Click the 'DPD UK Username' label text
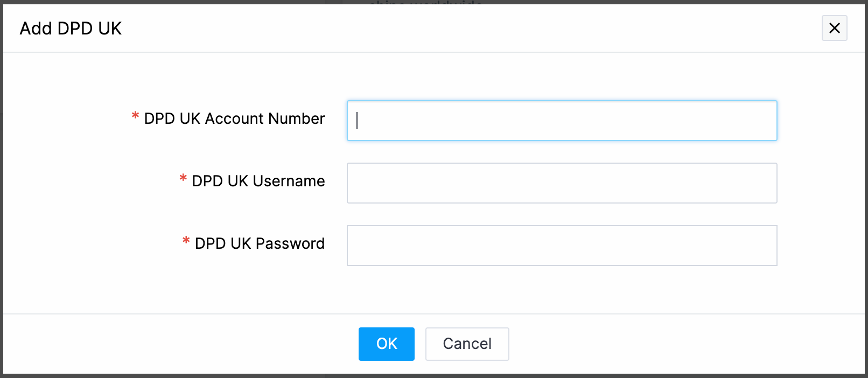868x378 pixels. (258, 181)
